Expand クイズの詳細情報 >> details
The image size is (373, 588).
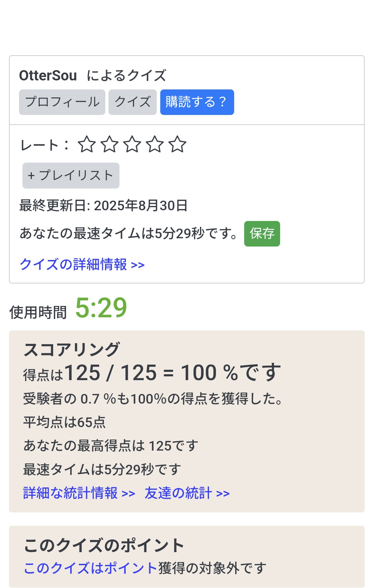[x=82, y=264]
